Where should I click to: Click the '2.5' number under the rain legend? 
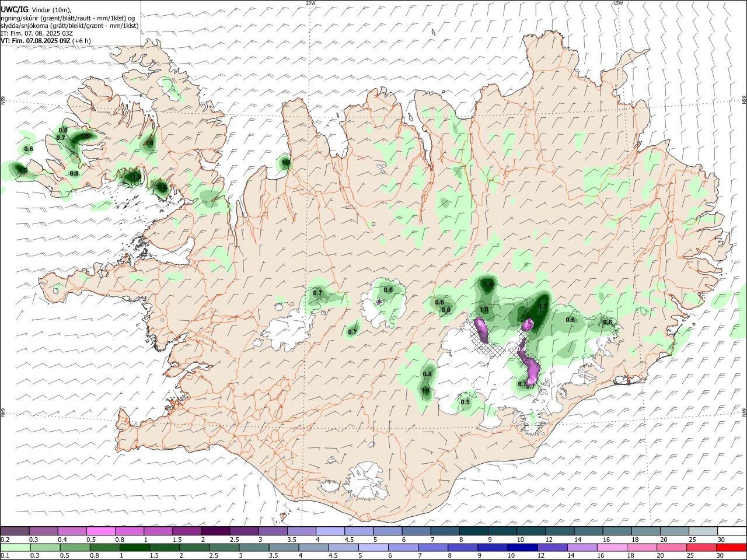click(x=213, y=556)
